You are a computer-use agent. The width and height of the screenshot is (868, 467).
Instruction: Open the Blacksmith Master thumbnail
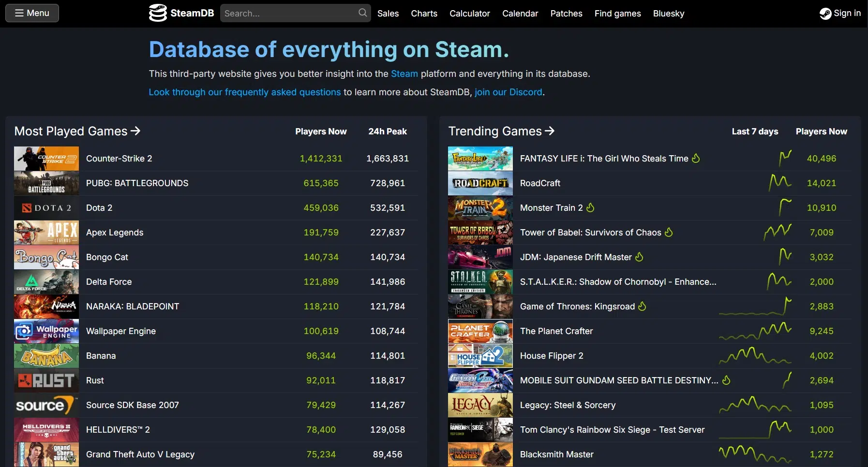point(480,454)
